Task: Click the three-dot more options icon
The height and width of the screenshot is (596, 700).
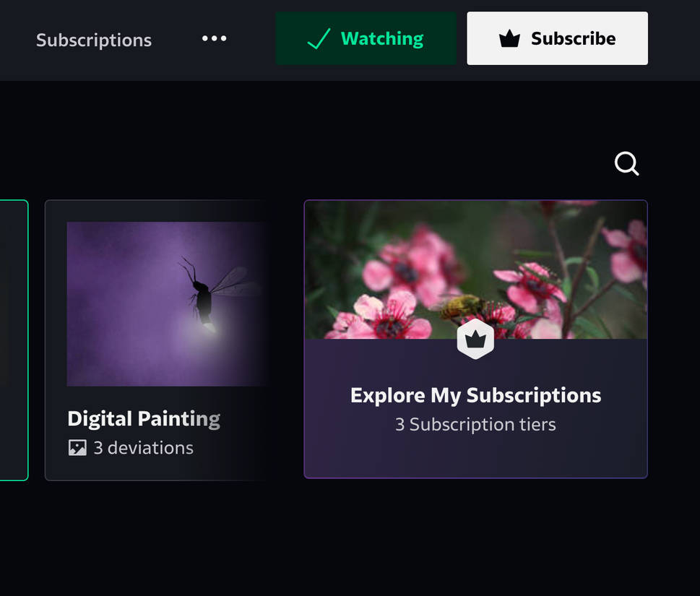Action: pos(214,39)
